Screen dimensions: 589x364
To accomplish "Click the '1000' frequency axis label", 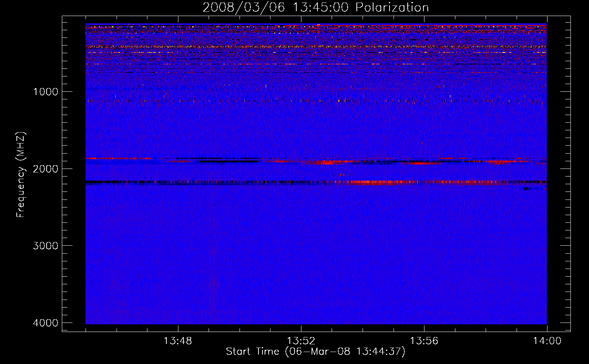I will coord(46,91).
